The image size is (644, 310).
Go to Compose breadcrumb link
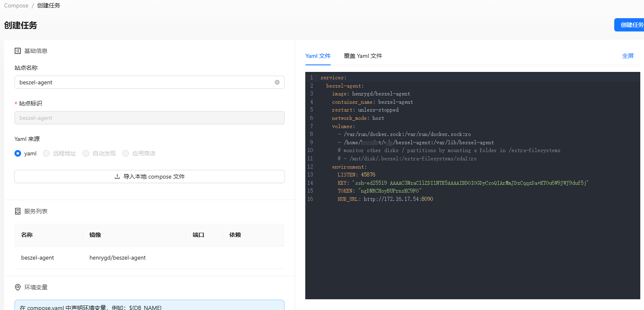[x=16, y=6]
